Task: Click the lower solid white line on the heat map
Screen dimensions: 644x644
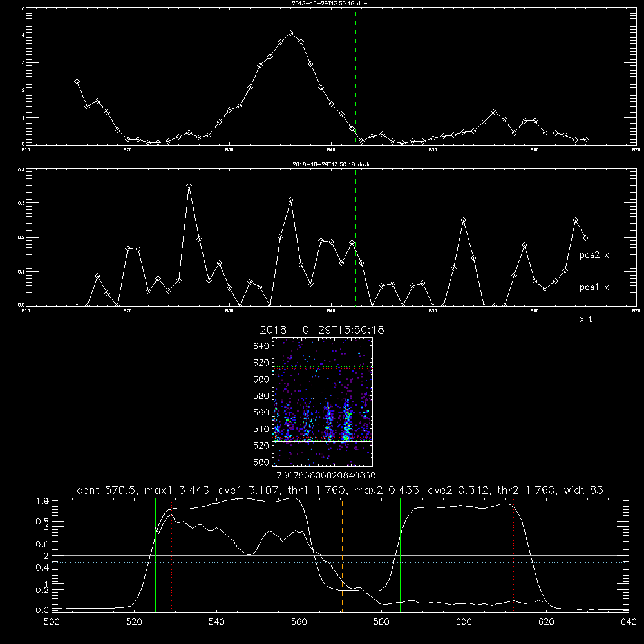Action: [322, 441]
